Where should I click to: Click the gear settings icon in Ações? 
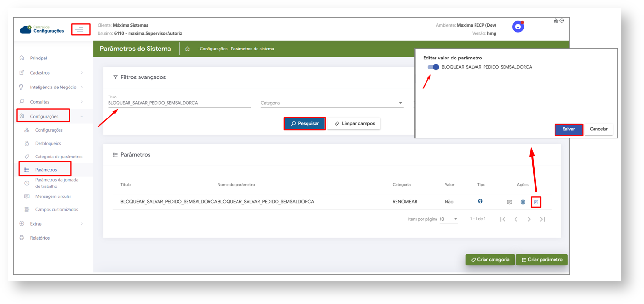pos(523,202)
